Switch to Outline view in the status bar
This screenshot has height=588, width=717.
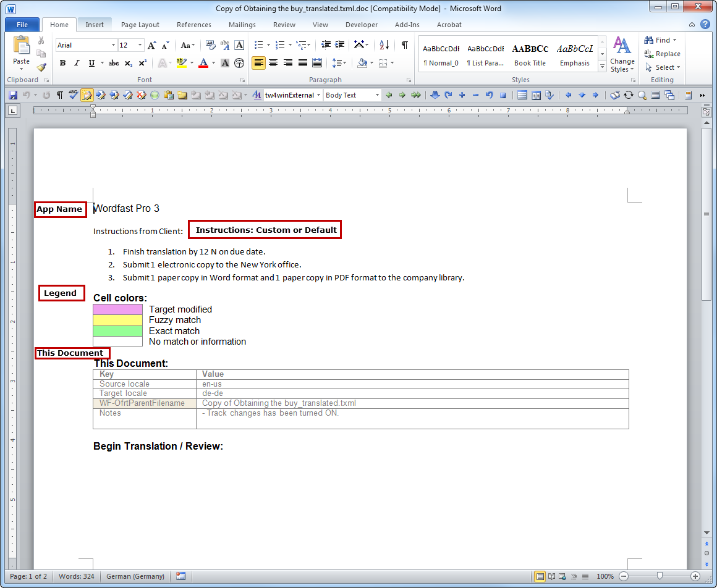[x=574, y=577]
